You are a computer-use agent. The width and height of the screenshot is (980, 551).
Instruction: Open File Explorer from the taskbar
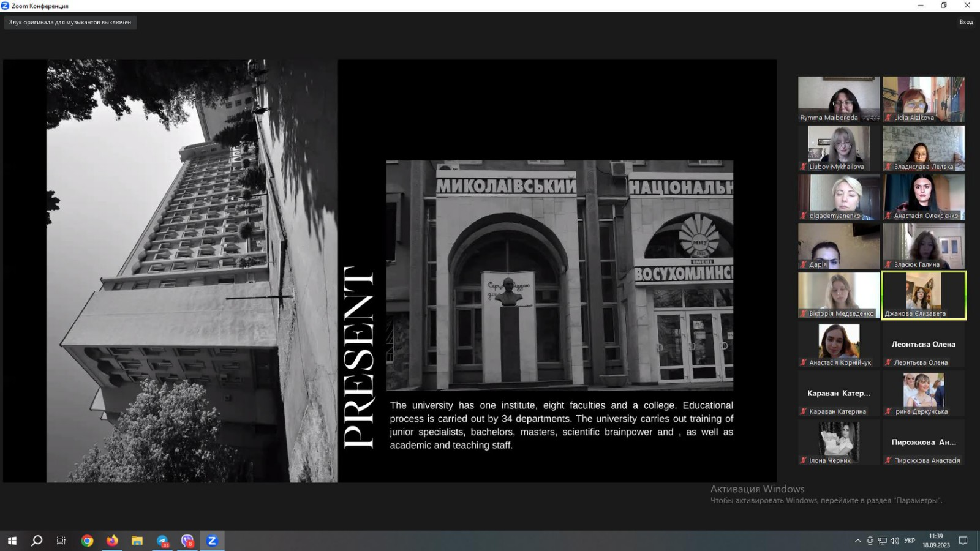pyautogui.click(x=137, y=541)
